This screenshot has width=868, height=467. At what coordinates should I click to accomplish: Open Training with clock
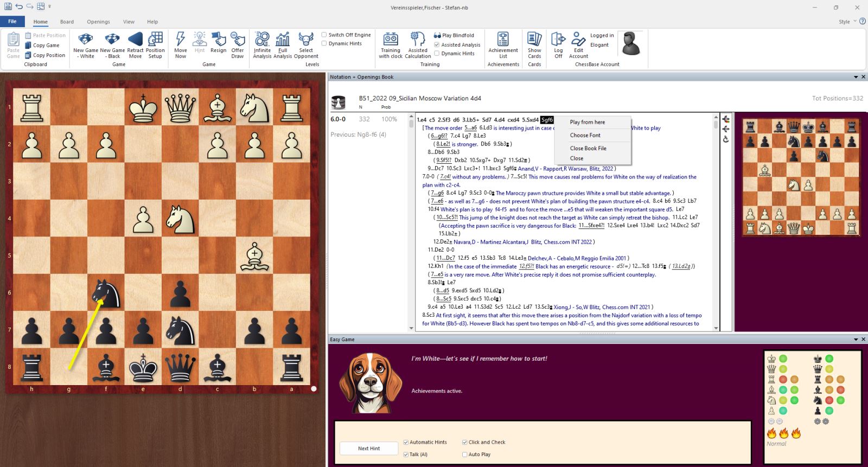pyautogui.click(x=391, y=44)
